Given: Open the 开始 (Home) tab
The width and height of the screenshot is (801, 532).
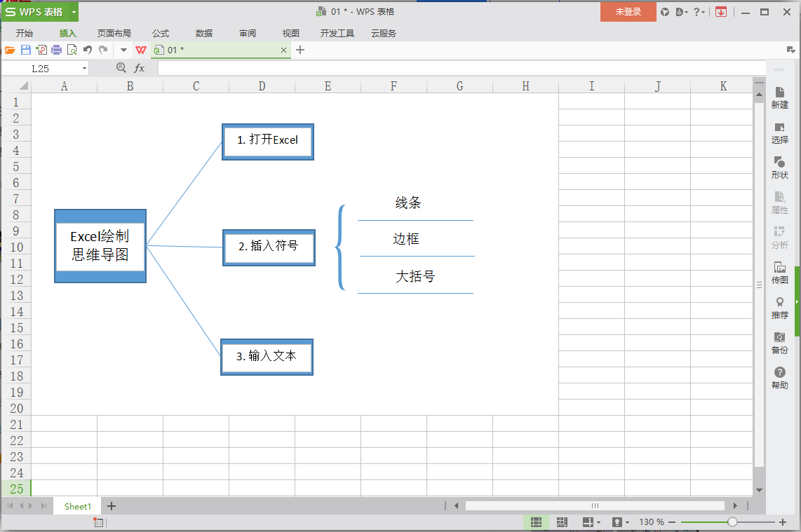Looking at the screenshot, I should (x=25, y=33).
